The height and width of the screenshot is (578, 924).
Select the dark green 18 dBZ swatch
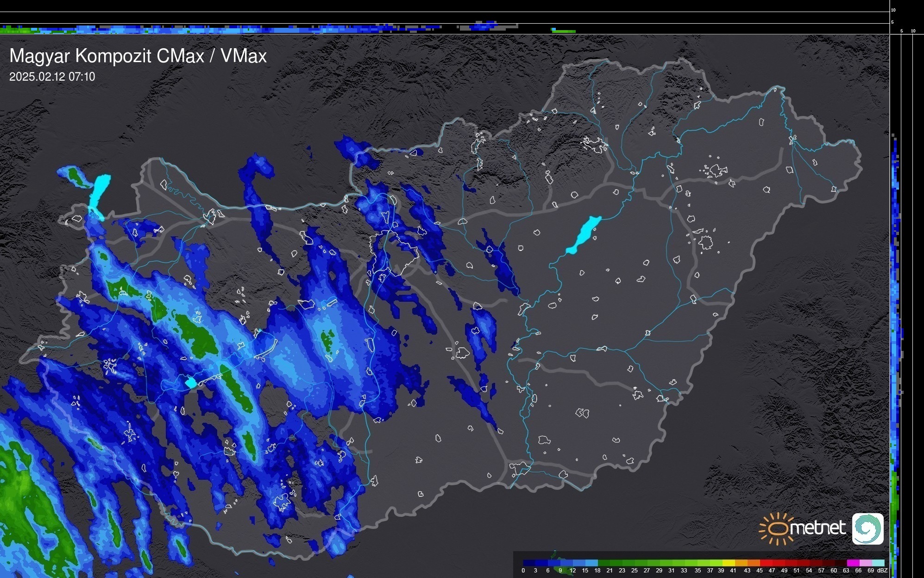604,563
